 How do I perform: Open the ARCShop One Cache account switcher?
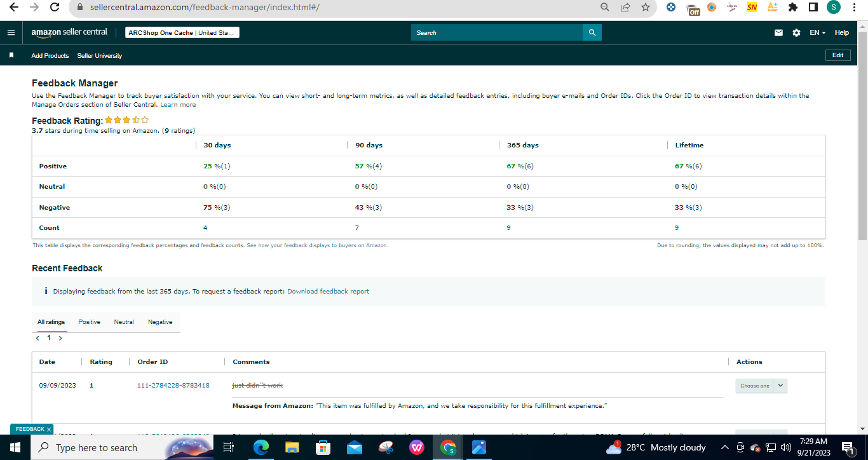coord(182,32)
